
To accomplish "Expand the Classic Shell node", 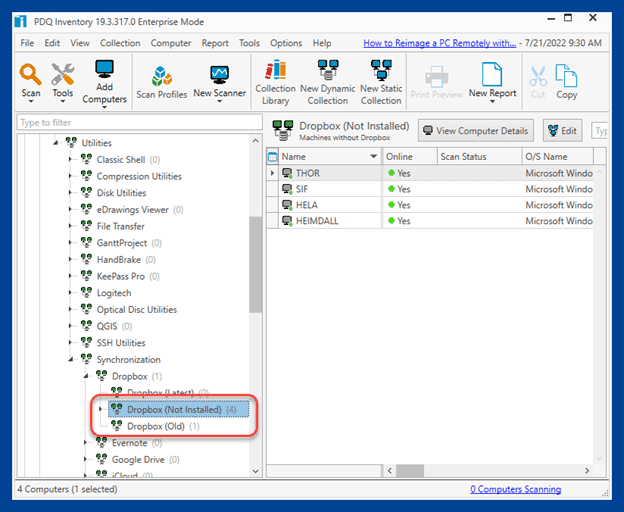I will (x=70, y=159).
